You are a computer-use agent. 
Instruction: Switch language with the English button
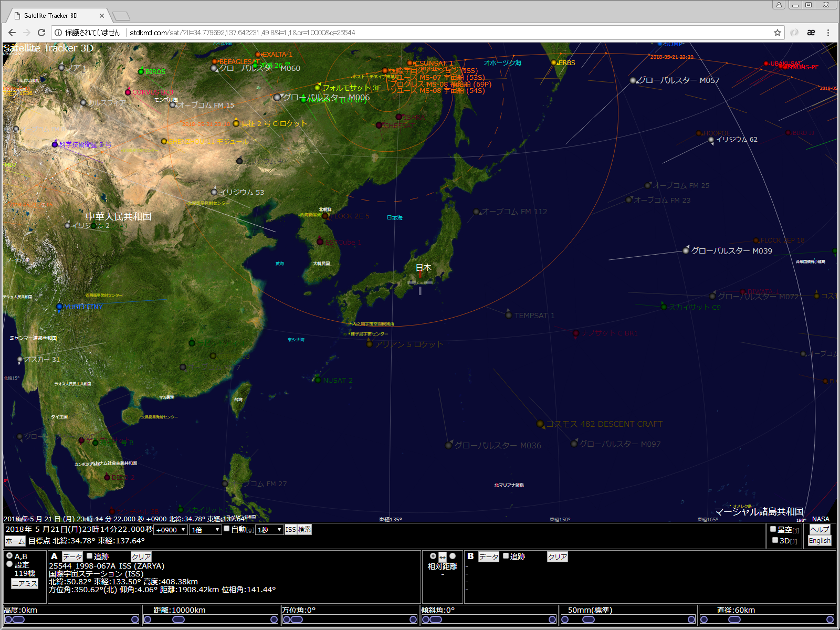coord(820,540)
